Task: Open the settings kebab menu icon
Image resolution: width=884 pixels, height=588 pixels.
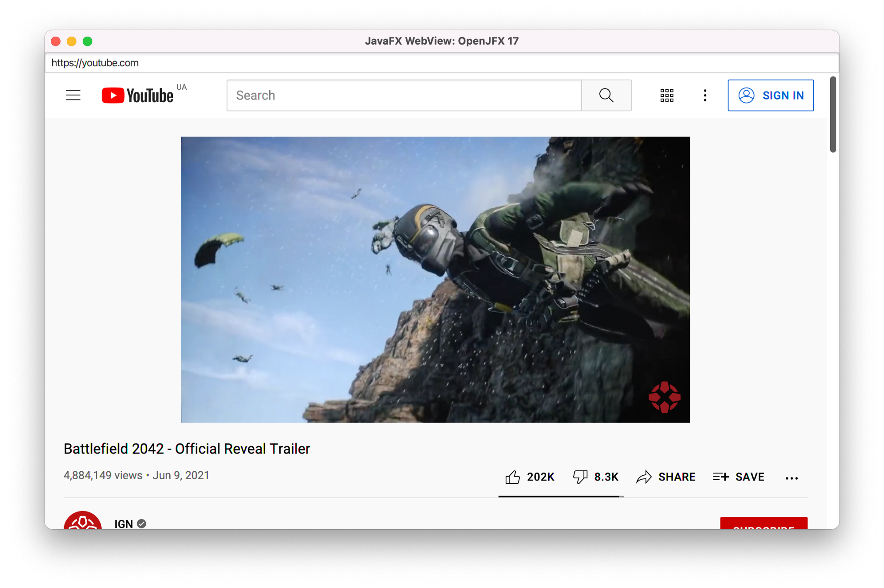Action: tap(705, 95)
